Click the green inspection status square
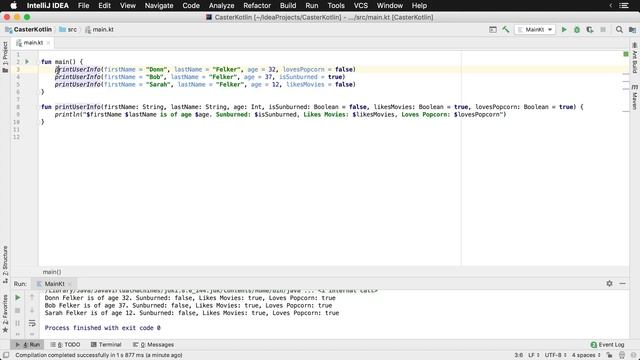The width and height of the screenshot is (640, 360). [x=626, y=54]
